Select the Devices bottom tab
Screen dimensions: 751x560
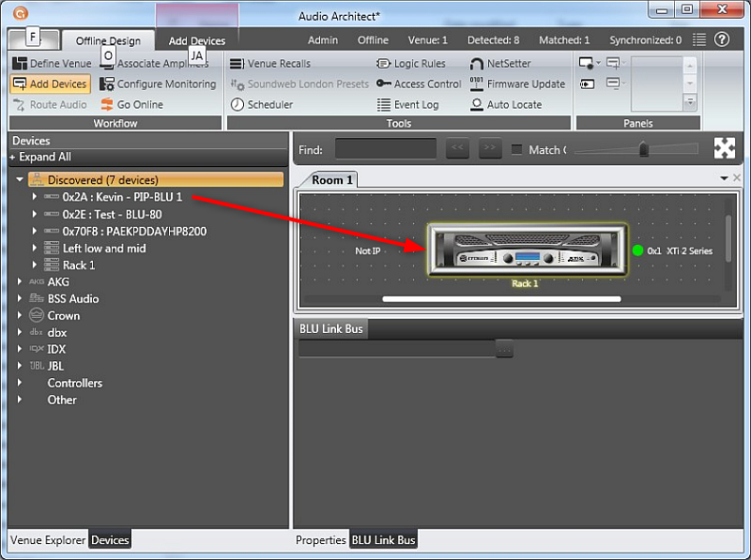110,540
